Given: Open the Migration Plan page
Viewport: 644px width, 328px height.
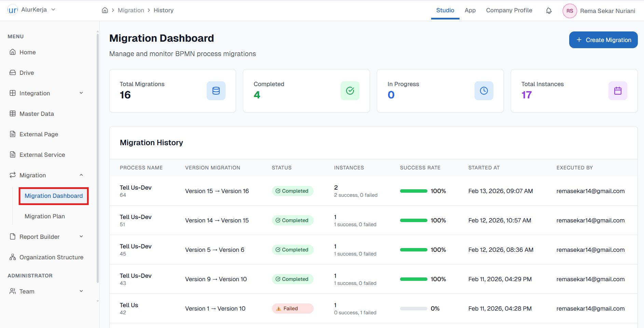Looking at the screenshot, I should 45,216.
